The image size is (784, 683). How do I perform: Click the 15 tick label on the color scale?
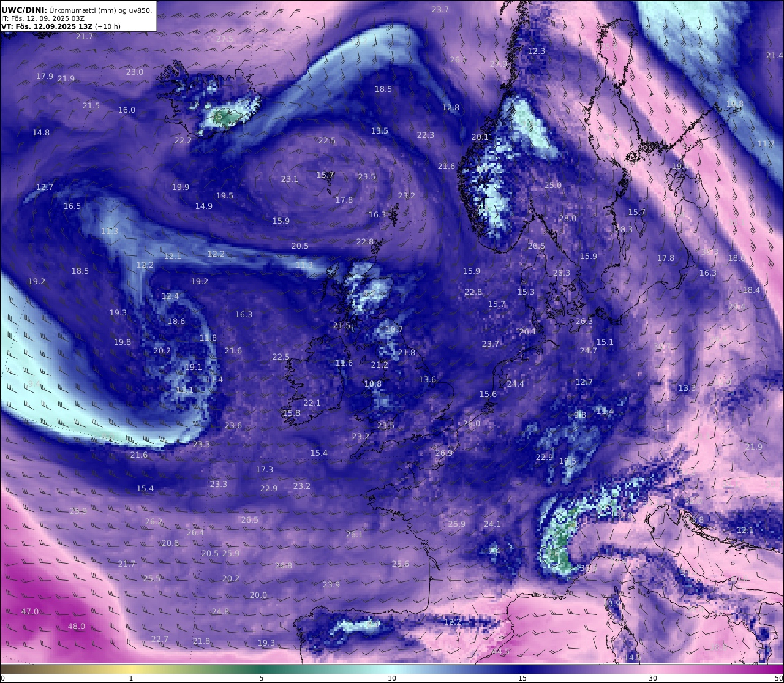(522, 678)
